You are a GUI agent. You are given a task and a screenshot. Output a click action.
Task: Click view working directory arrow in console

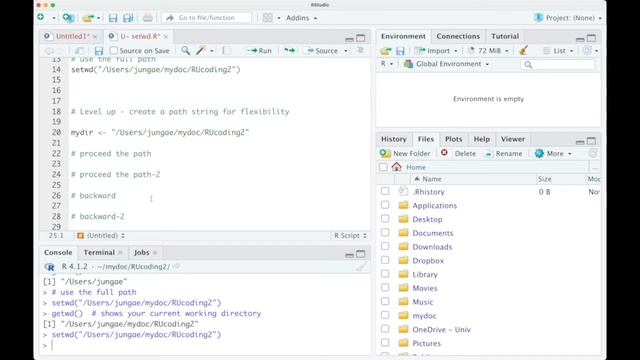[177, 266]
